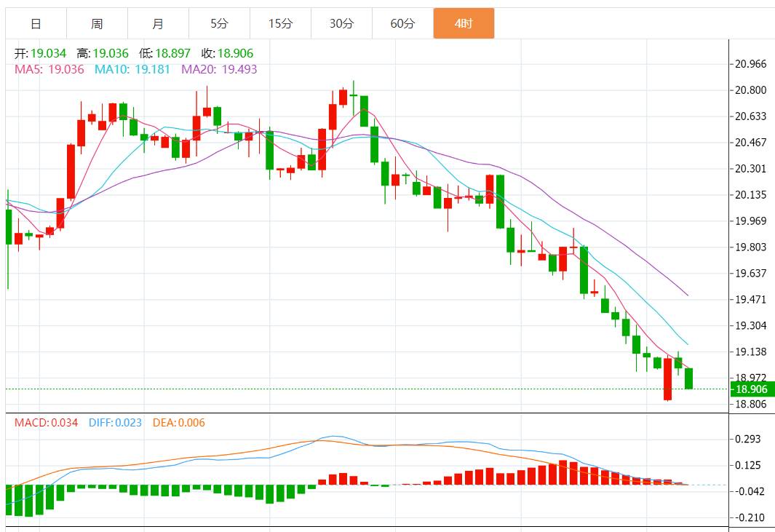This screenshot has height=532, width=775.
Task: Click the DEA:0.006 readout
Action: point(179,423)
